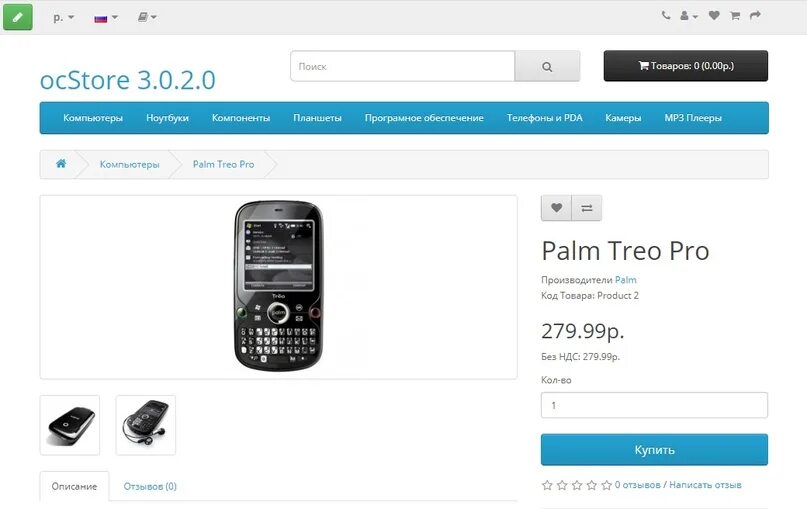Expand the Russian flag language selector

point(106,18)
